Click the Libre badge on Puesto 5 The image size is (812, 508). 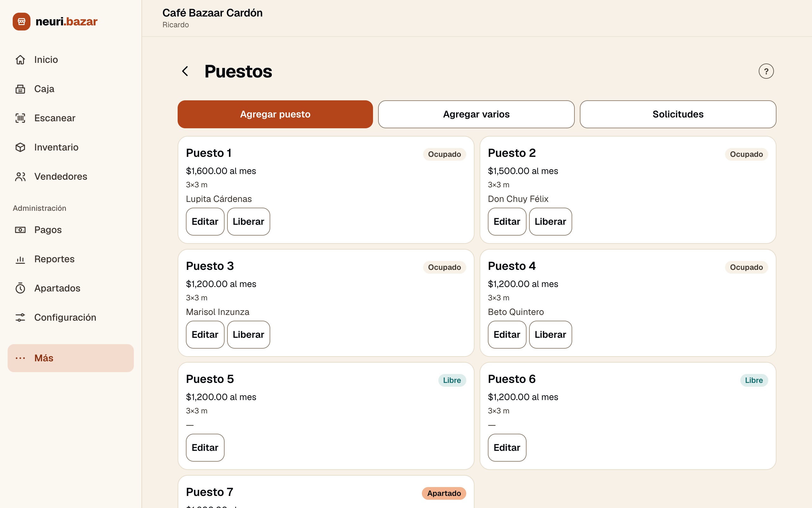[452, 380]
